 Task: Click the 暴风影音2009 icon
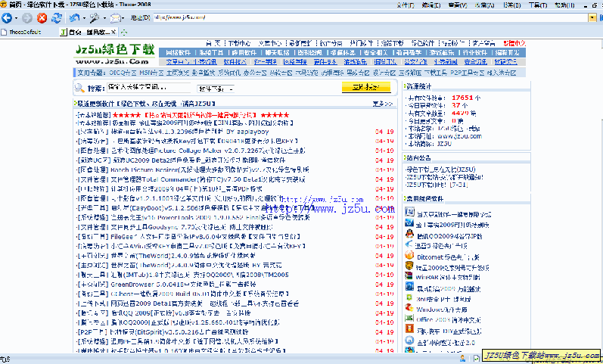(x=409, y=287)
